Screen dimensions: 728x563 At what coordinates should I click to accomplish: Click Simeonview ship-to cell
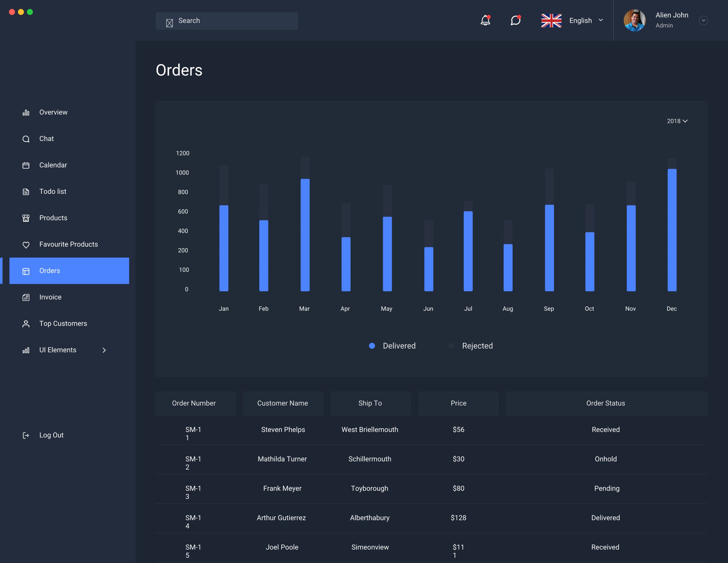[x=370, y=547]
